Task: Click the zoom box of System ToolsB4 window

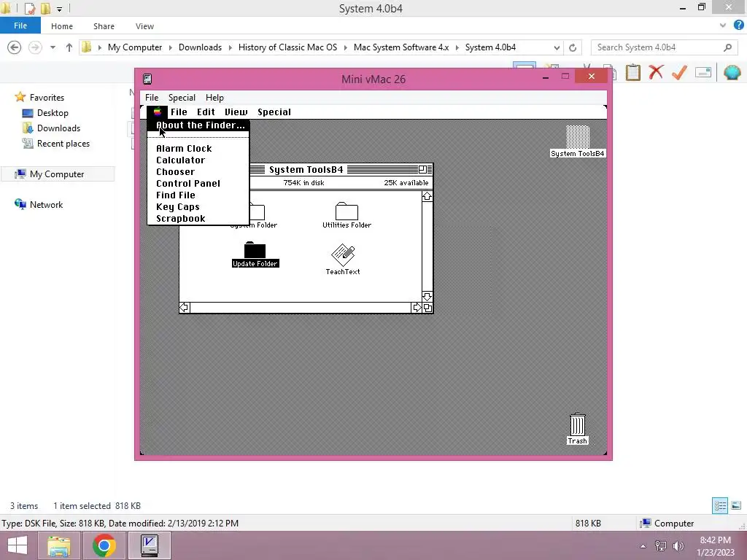Action: 422,169
